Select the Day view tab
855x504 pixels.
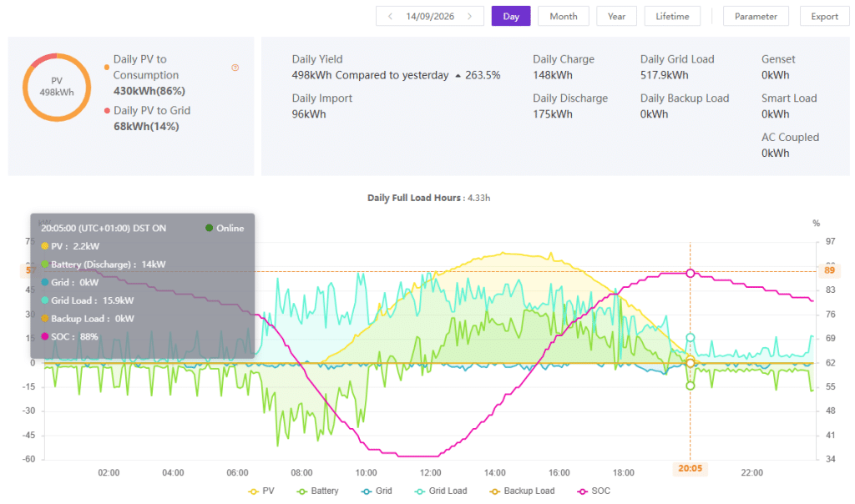(511, 17)
